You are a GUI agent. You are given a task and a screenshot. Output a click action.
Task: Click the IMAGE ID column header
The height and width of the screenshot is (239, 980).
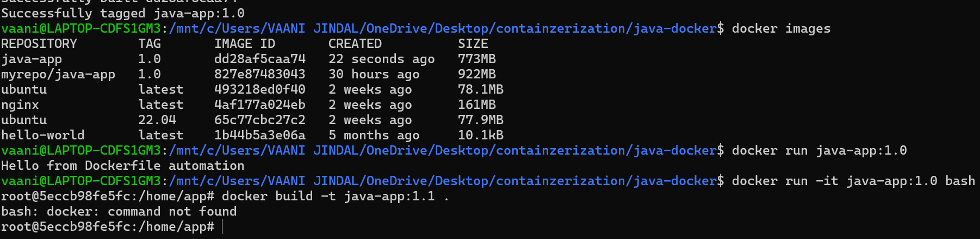pos(244,44)
